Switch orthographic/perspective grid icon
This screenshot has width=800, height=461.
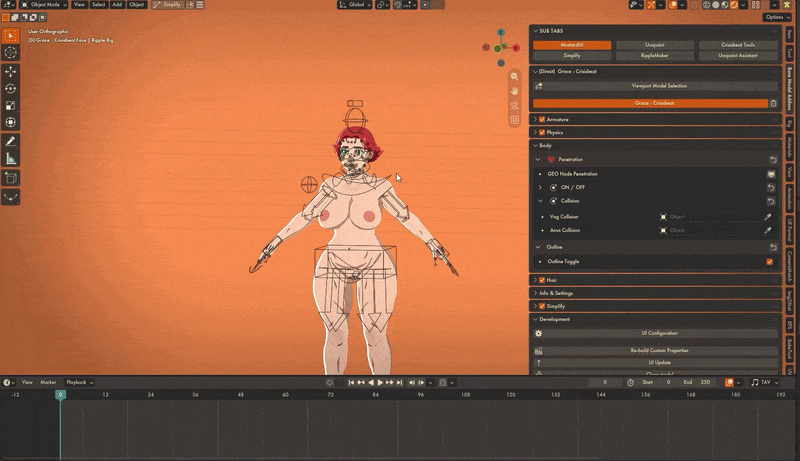click(x=514, y=120)
